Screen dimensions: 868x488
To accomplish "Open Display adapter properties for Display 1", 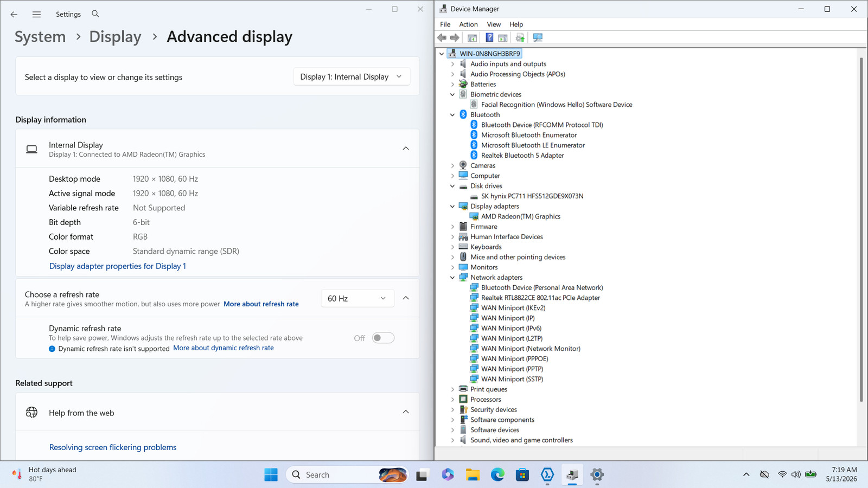I will (x=118, y=266).
